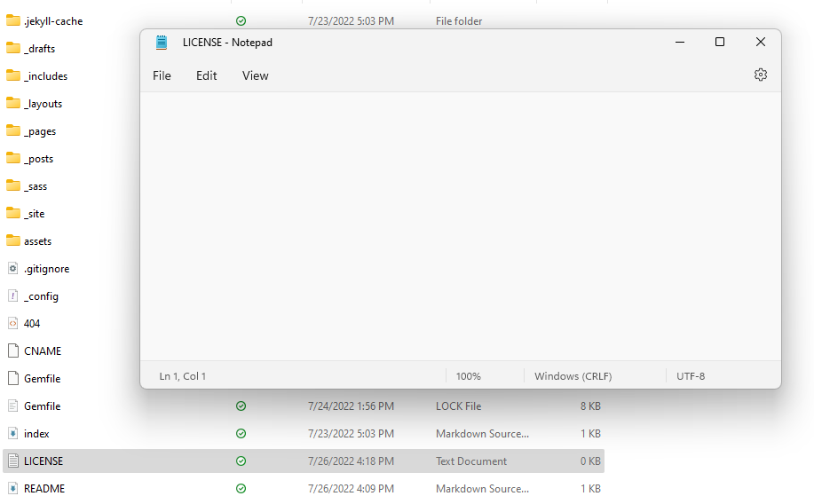The height and width of the screenshot is (504, 814).
Task: Open Notepad settings gear icon
Action: coord(760,75)
